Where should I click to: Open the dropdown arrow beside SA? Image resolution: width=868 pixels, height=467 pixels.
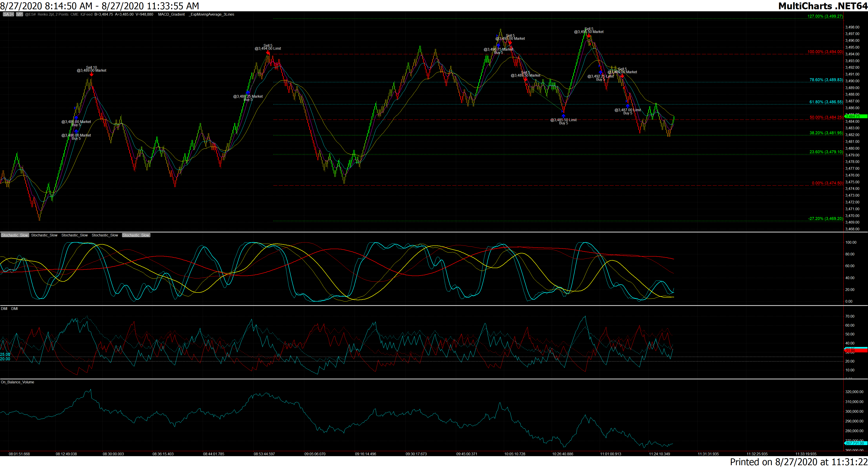(x=12, y=14)
